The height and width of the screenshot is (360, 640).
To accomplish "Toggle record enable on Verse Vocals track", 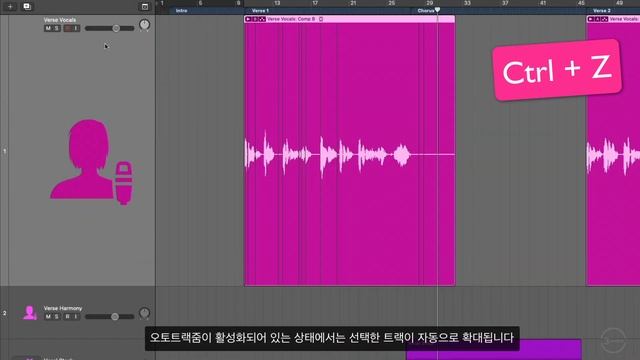I will tap(68, 29).
